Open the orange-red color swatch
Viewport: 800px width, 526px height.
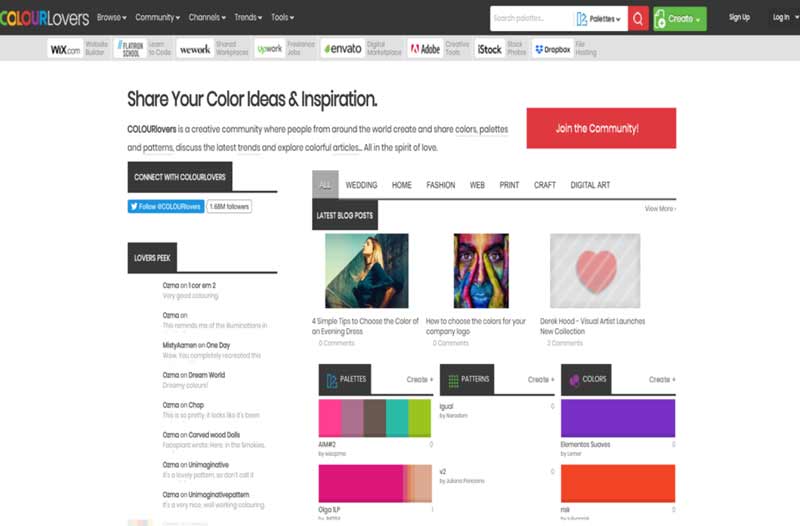(618, 484)
